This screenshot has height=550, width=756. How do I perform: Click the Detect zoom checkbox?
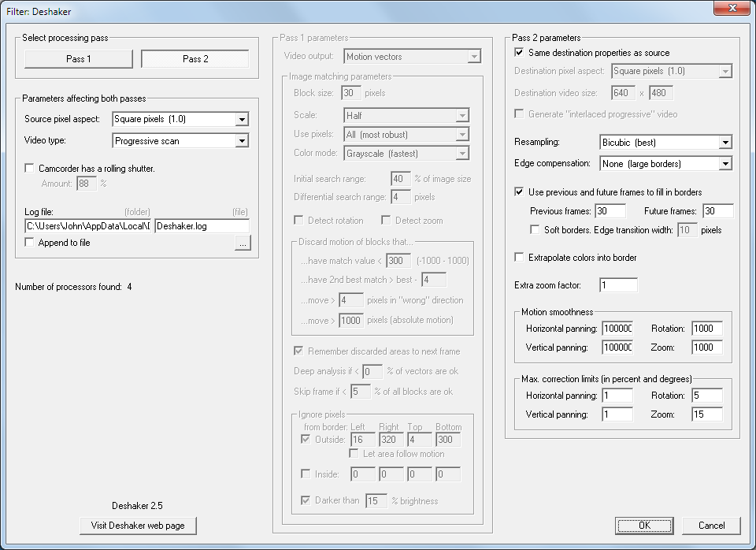(386, 220)
